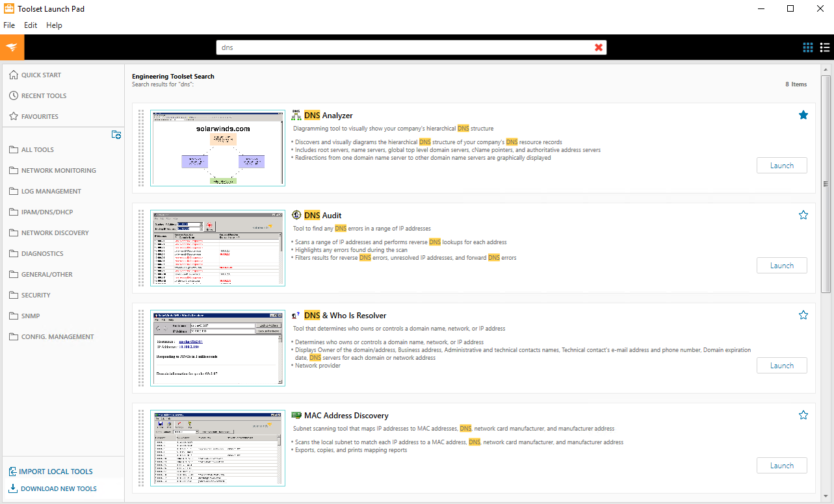Switch to grid view layout

point(808,47)
